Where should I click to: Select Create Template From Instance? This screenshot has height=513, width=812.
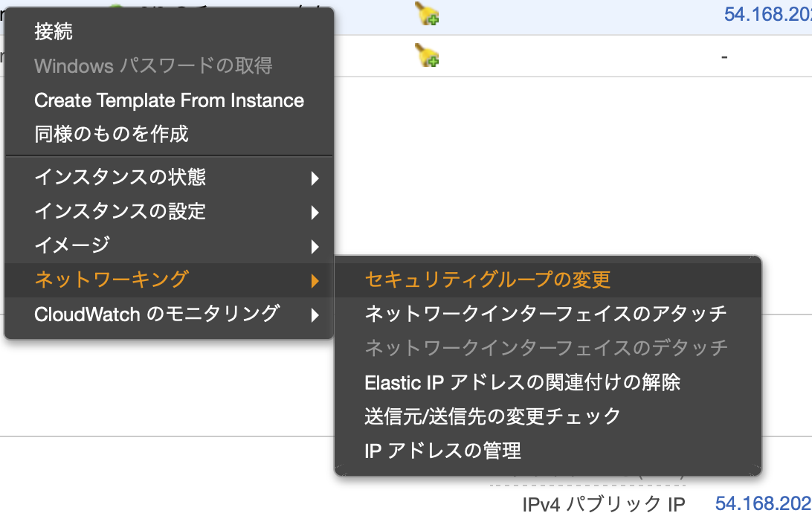(x=169, y=100)
